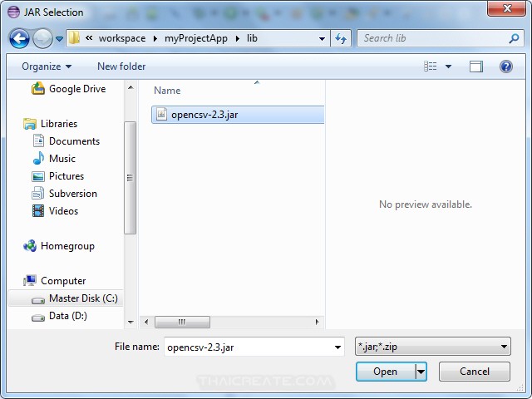Click the Libraries folder icon
The image size is (532, 399).
(30, 124)
